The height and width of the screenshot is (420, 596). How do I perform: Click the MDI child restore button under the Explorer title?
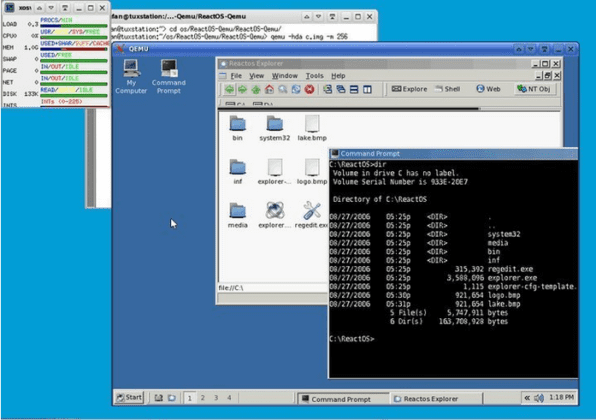(547, 76)
